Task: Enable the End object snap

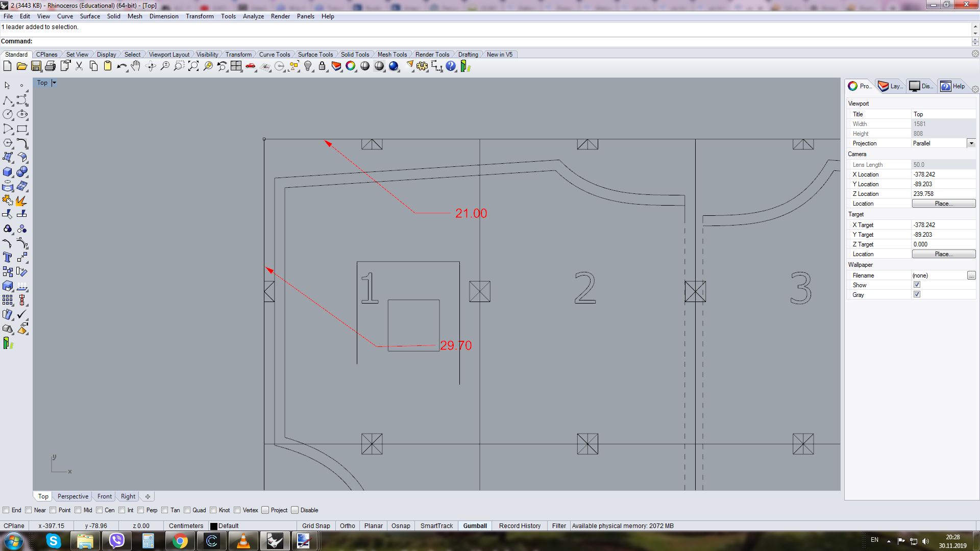Action: point(6,510)
